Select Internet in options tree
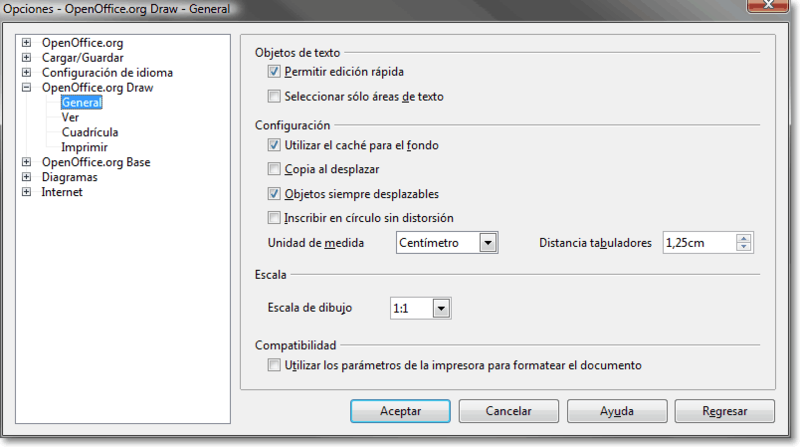This screenshot has width=800, height=447. 62,192
